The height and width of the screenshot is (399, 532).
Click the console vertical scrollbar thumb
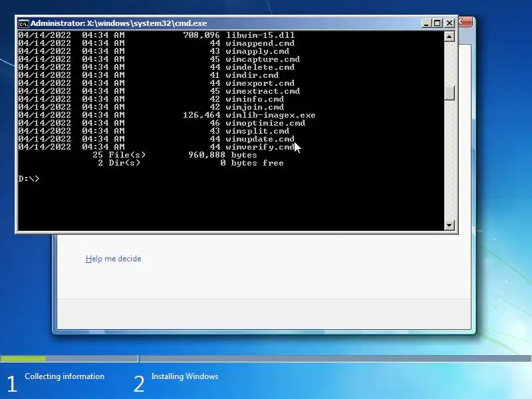click(x=450, y=93)
